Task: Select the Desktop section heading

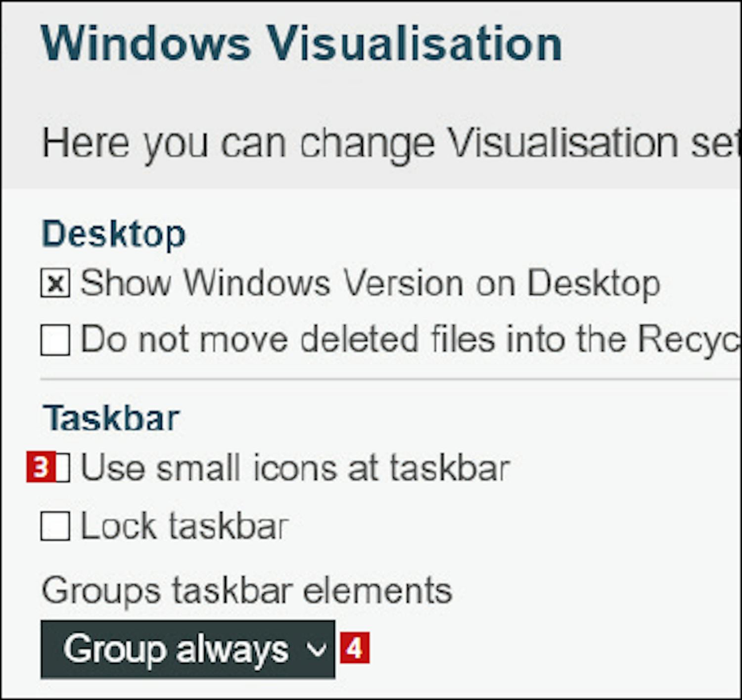Action: pyautogui.click(x=114, y=233)
